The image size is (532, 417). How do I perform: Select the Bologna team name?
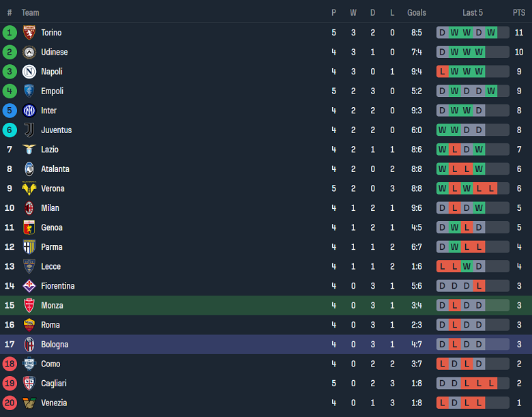coord(55,345)
